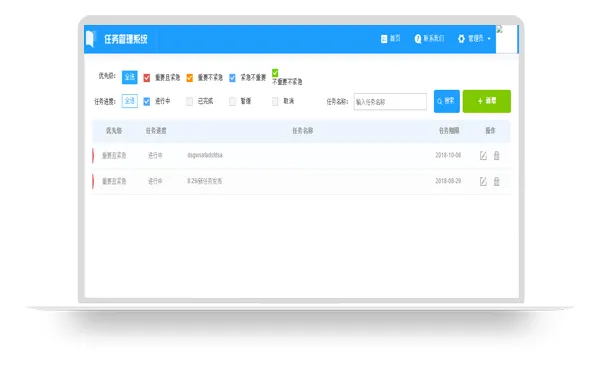Image resolution: width=600 pixels, height=367 pixels.
Task: Expand the 管理员 dropdown arrow
Action: (x=489, y=39)
